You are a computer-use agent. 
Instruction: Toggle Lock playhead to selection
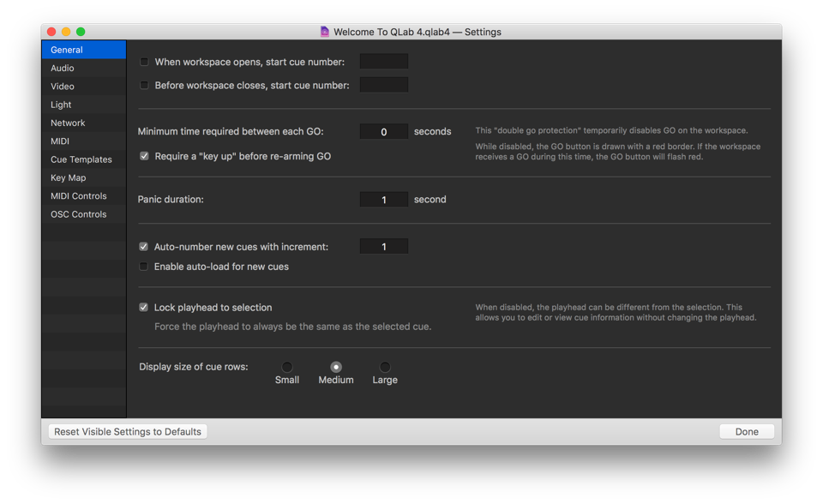pos(144,308)
